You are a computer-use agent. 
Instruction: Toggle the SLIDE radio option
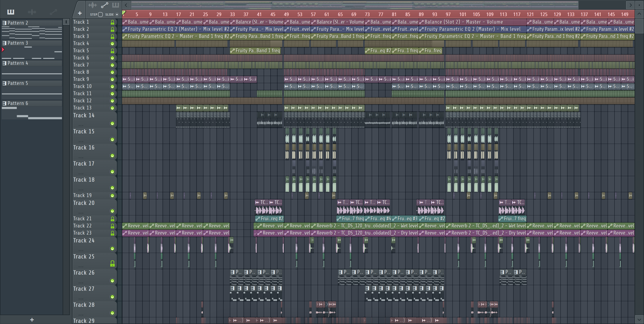coord(117,15)
